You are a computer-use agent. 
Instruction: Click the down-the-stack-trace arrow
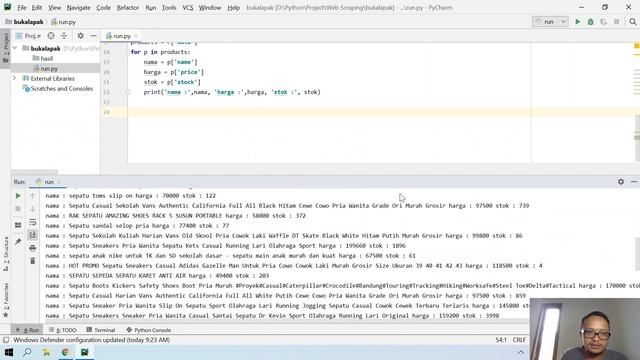(33, 209)
